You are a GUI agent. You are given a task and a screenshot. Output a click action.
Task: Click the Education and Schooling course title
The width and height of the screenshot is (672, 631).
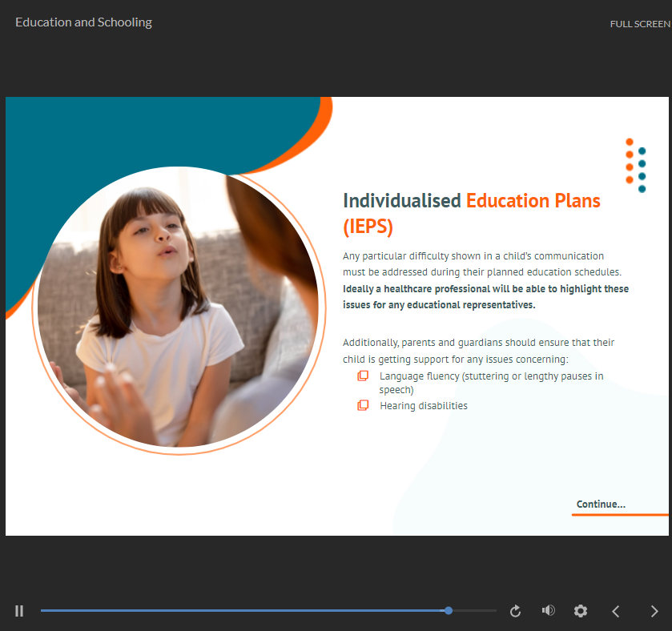coord(83,22)
